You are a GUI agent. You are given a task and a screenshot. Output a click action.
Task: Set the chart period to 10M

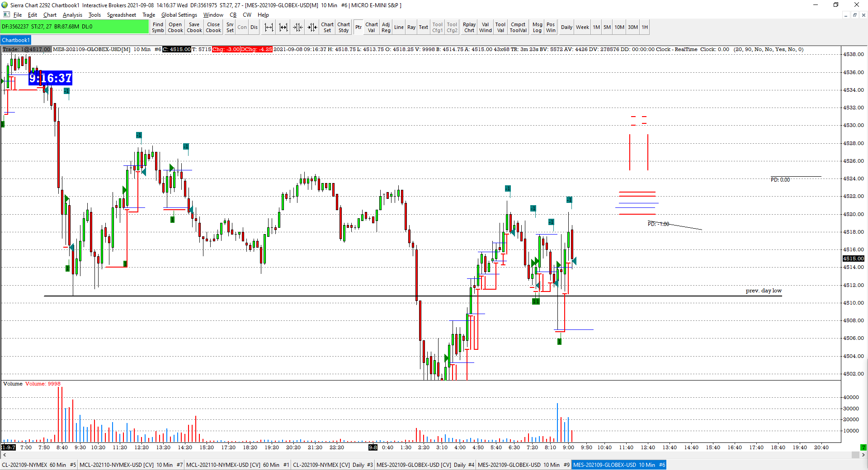click(x=619, y=27)
